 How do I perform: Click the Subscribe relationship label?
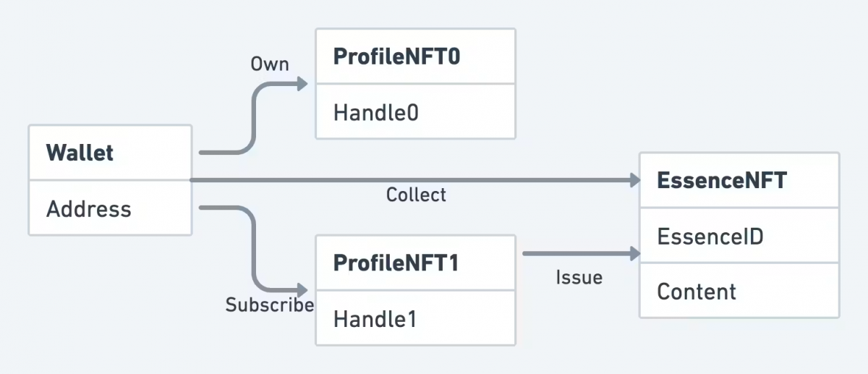click(x=269, y=305)
